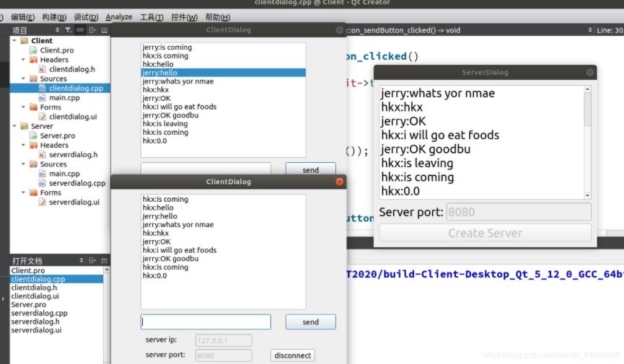This screenshot has width=624, height=364.
Task: Select serverdialog.ui in open documents list
Action: click(36, 330)
